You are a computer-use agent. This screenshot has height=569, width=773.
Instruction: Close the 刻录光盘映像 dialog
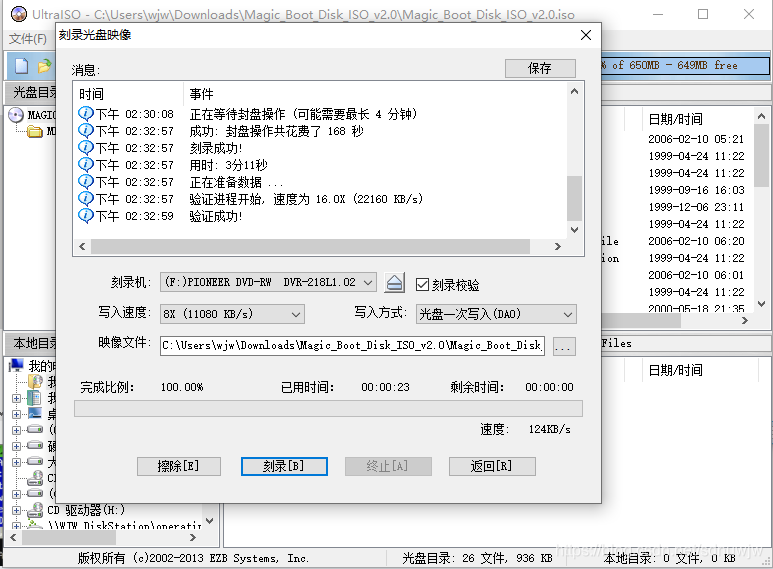(586, 35)
